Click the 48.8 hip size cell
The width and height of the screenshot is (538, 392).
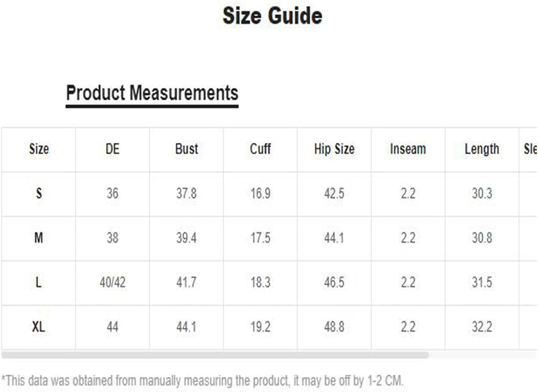coord(334,327)
